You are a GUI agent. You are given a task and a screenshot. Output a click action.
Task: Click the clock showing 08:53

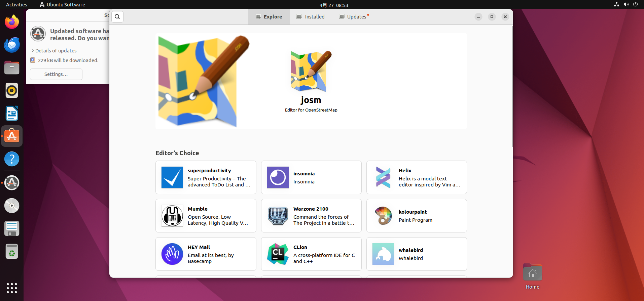click(334, 5)
